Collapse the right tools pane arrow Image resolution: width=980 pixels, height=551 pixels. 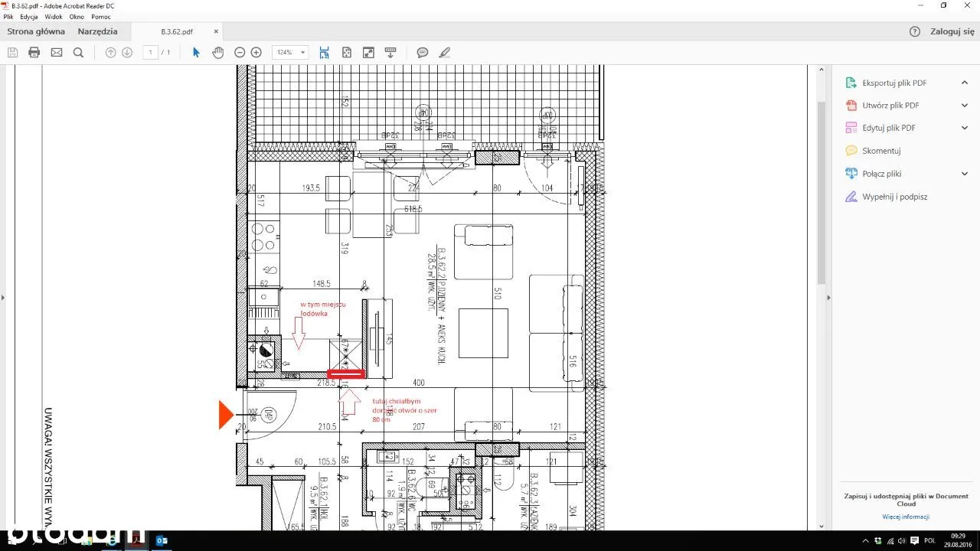tap(828, 298)
